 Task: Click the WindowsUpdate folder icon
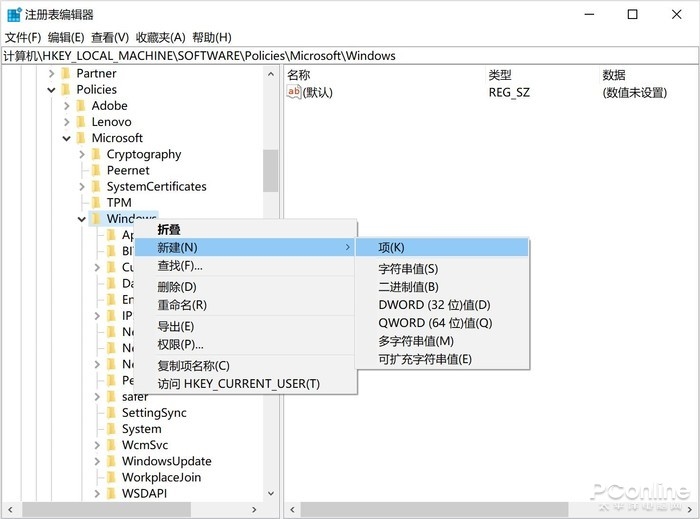click(x=112, y=461)
